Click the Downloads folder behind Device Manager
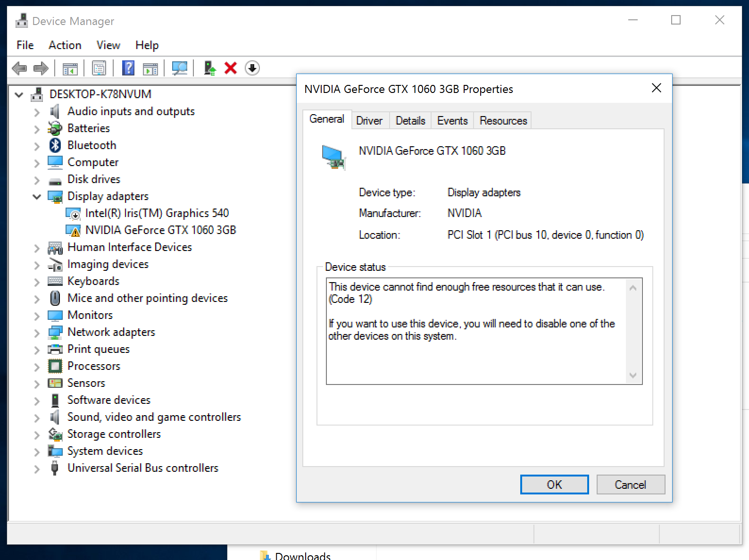Viewport: 749px width, 560px height. [x=295, y=556]
